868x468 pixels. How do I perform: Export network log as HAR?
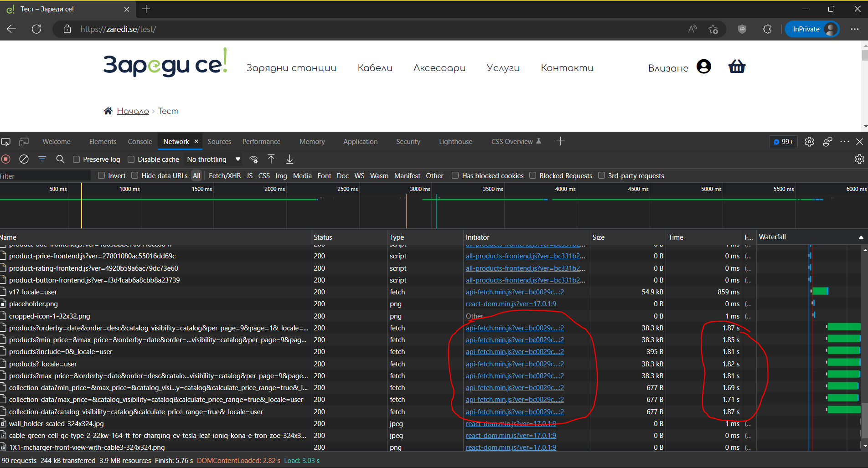(x=289, y=159)
